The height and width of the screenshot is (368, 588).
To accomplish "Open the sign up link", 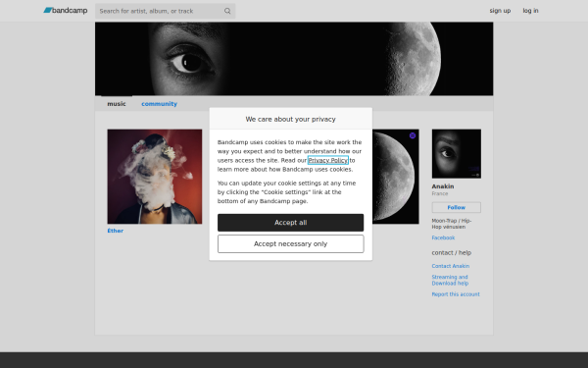I will pos(500,11).
